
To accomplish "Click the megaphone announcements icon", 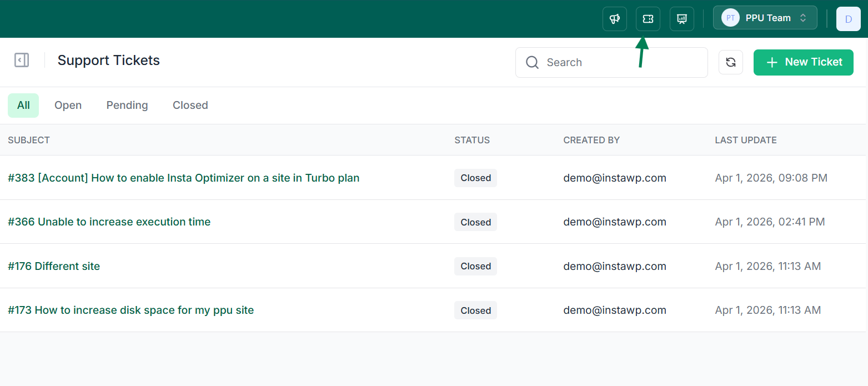I will tap(614, 19).
